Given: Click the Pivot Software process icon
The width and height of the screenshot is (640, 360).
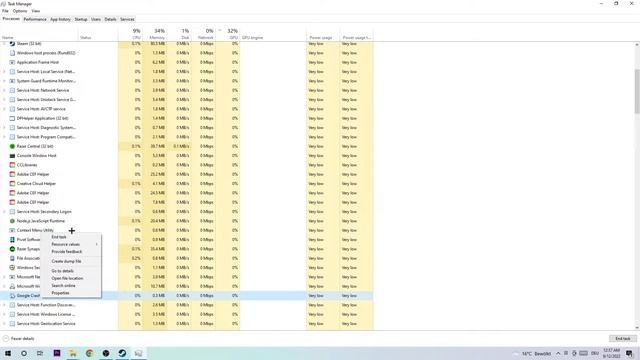Looking at the screenshot, I should pyautogui.click(x=12, y=240).
